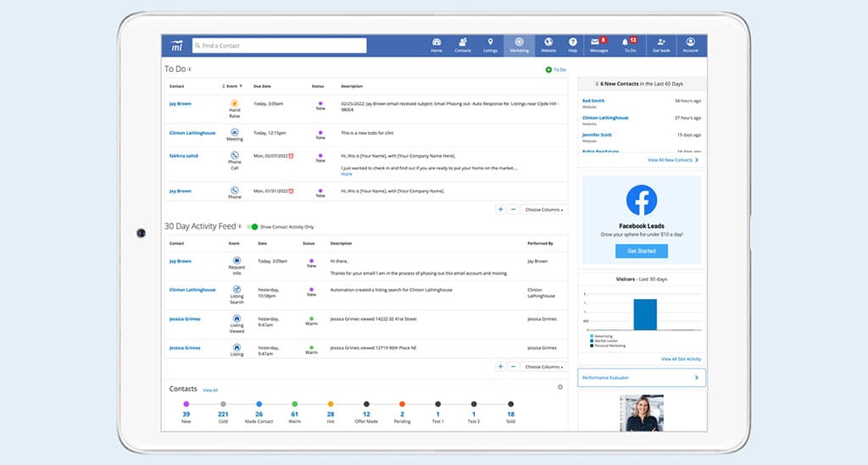Sort To Do table by Due Date header

(263, 86)
